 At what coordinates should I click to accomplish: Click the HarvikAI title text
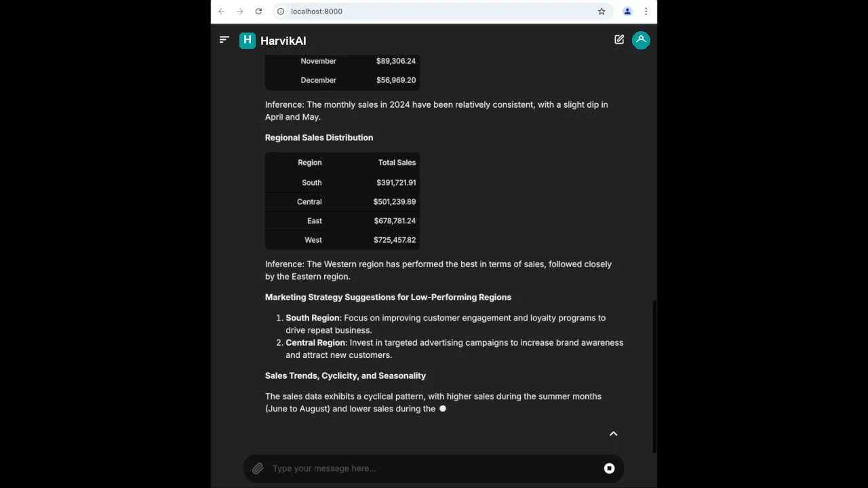click(283, 41)
